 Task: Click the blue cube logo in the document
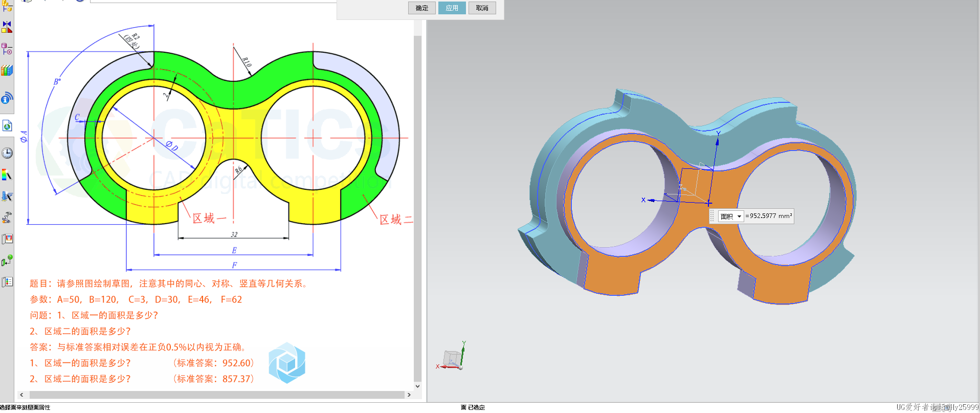(287, 363)
